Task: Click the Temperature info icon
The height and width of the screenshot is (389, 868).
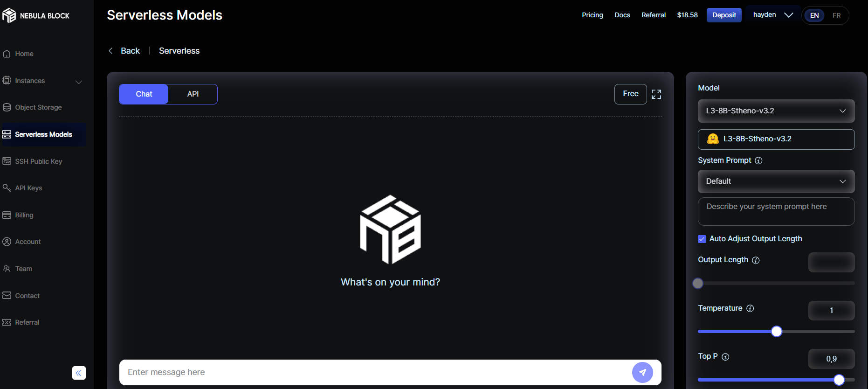Action: click(x=750, y=308)
